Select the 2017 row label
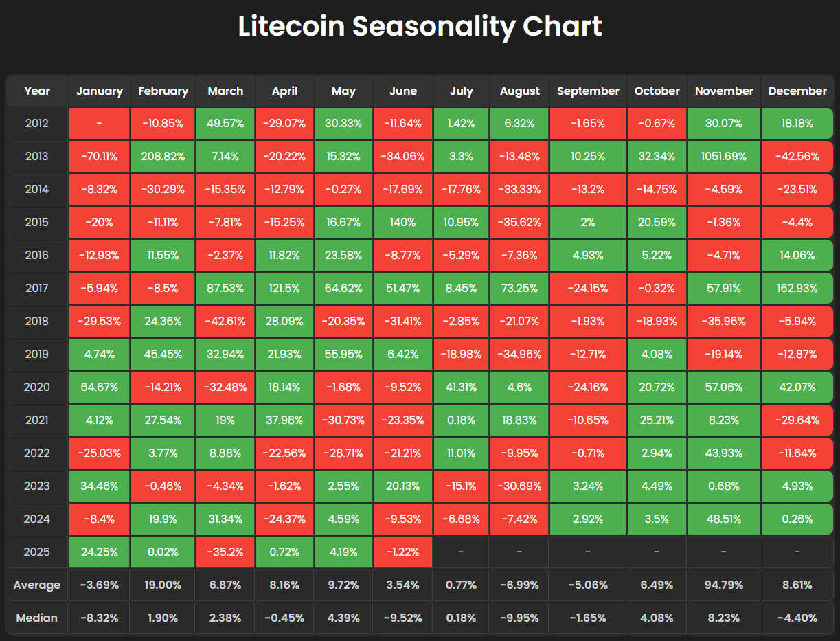This screenshot has height=641, width=840. pyautogui.click(x=37, y=288)
